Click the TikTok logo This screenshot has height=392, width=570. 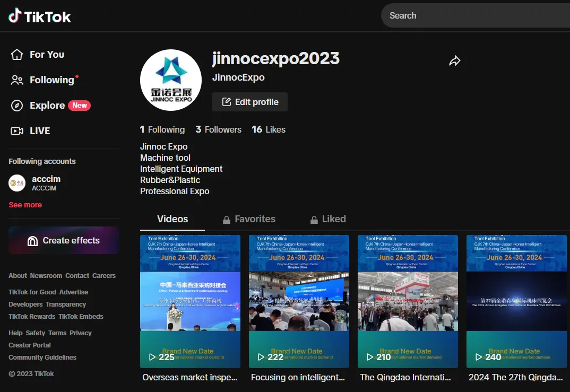point(40,16)
